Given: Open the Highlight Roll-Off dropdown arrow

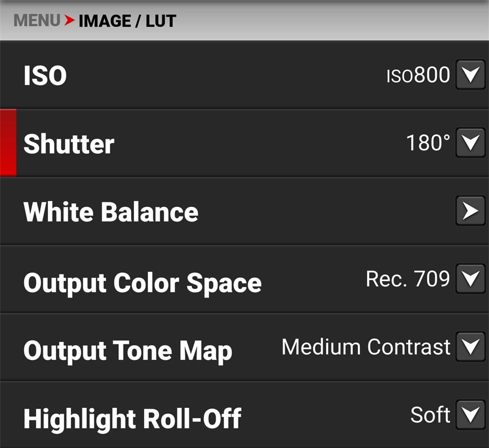Looking at the screenshot, I should point(470,415).
